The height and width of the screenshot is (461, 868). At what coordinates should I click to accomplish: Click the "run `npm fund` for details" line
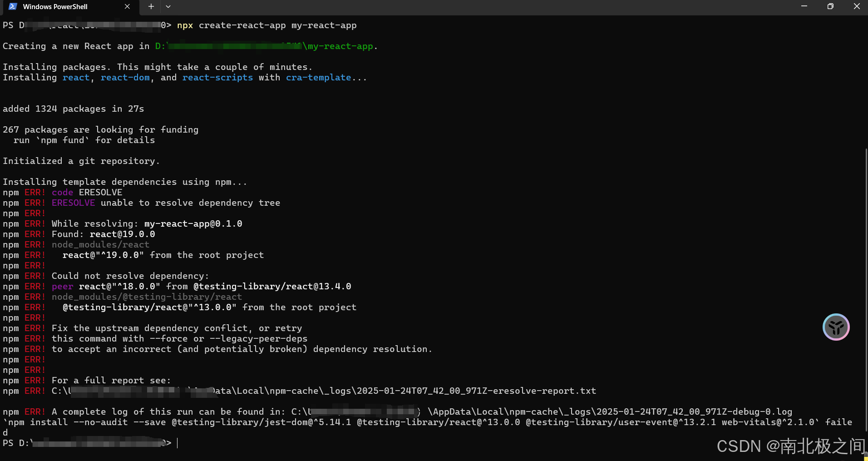tap(84, 140)
